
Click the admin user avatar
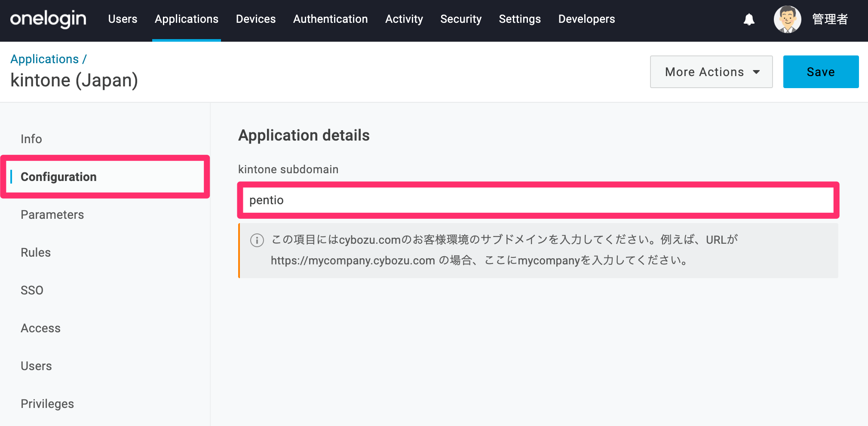point(787,19)
